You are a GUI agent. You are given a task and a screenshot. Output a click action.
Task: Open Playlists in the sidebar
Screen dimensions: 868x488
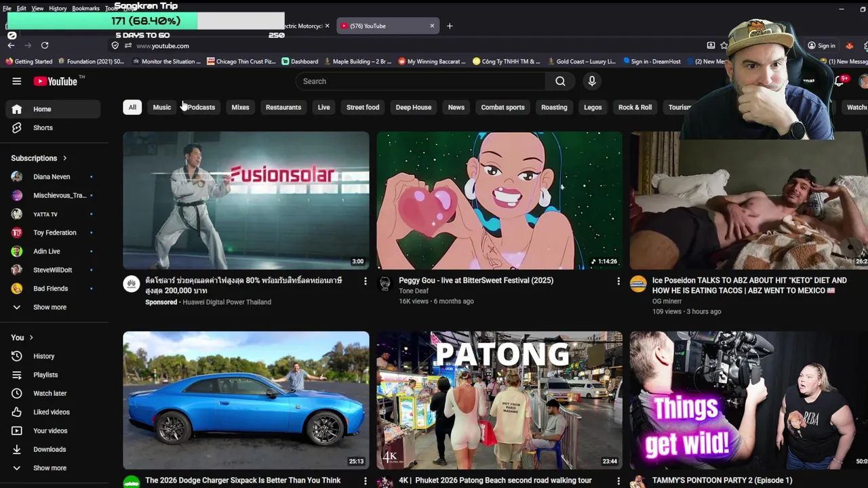[54, 375]
